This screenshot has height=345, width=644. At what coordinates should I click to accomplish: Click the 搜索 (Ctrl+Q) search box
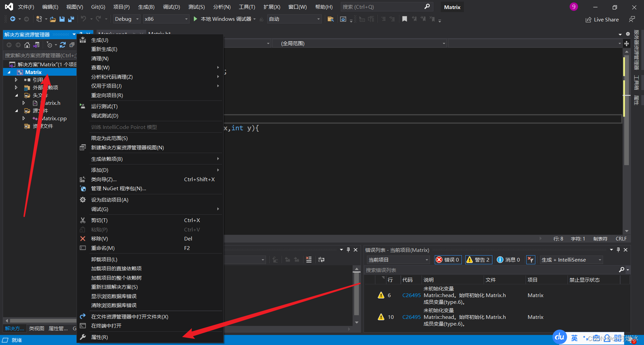click(387, 7)
